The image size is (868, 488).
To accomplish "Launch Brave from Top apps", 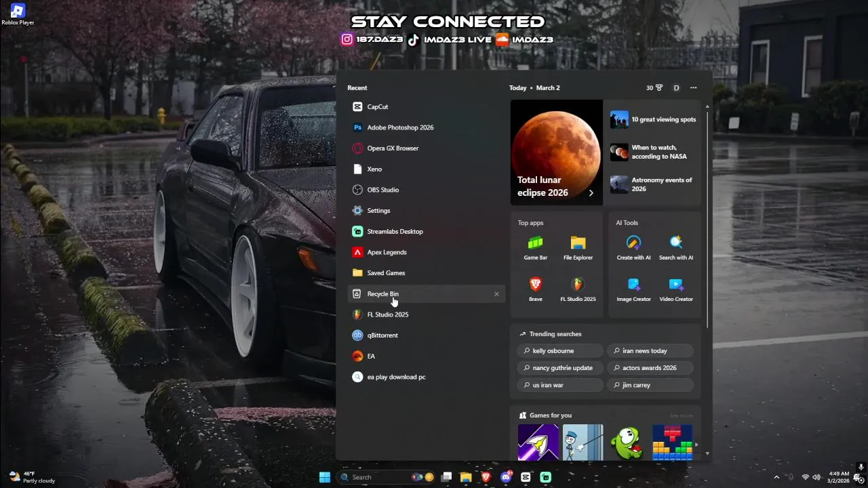I will tap(535, 289).
